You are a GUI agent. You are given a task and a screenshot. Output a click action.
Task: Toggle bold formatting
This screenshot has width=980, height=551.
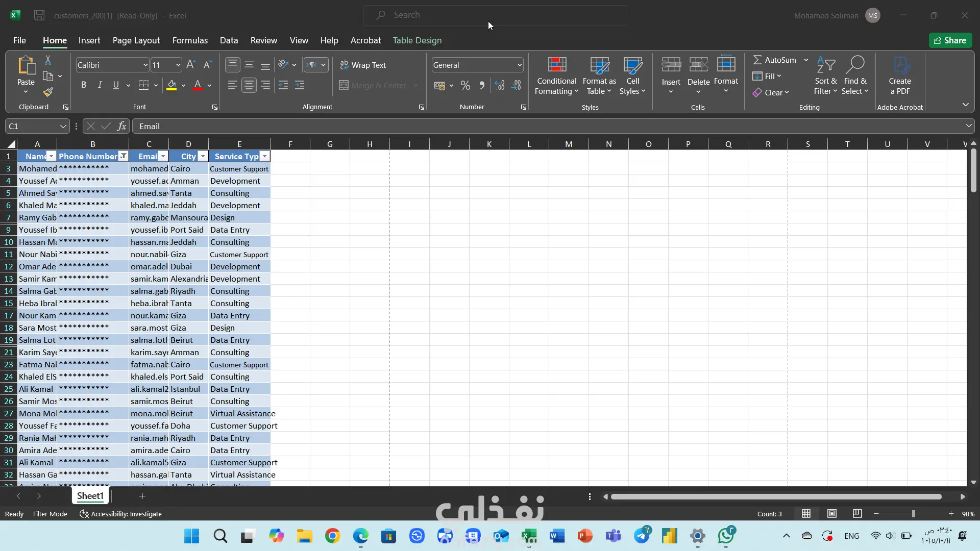coord(84,86)
